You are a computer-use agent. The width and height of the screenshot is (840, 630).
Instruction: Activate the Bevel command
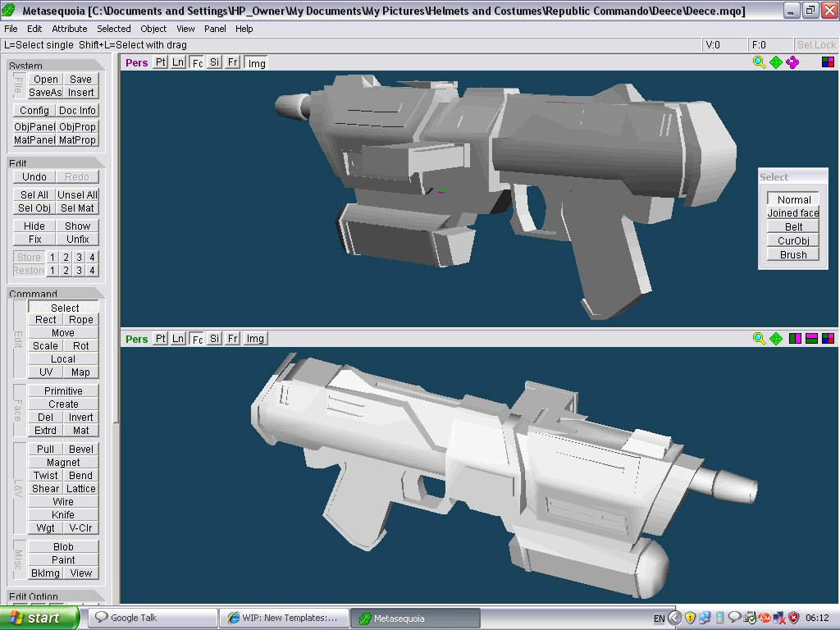(81, 449)
